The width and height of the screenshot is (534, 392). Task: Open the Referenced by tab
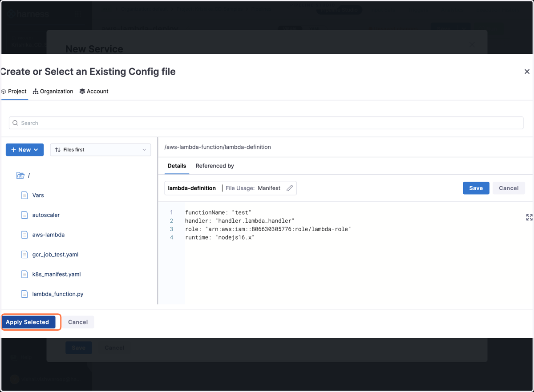[214, 166]
